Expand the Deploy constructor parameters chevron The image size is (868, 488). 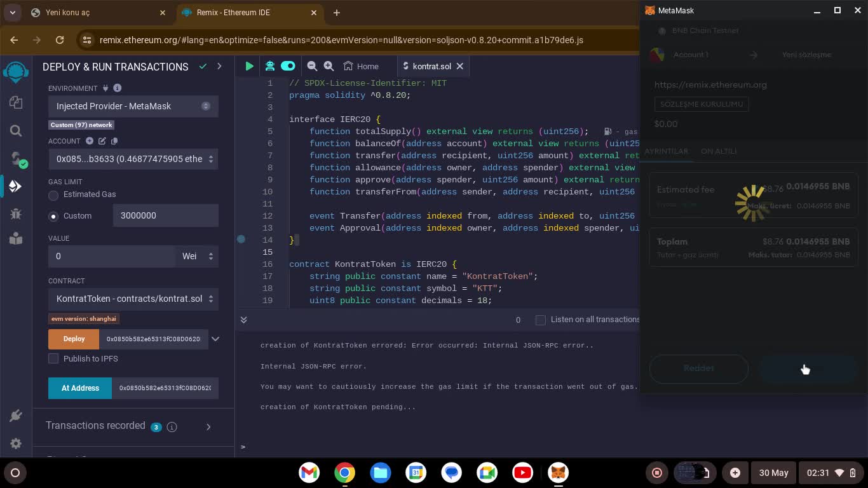coord(215,339)
